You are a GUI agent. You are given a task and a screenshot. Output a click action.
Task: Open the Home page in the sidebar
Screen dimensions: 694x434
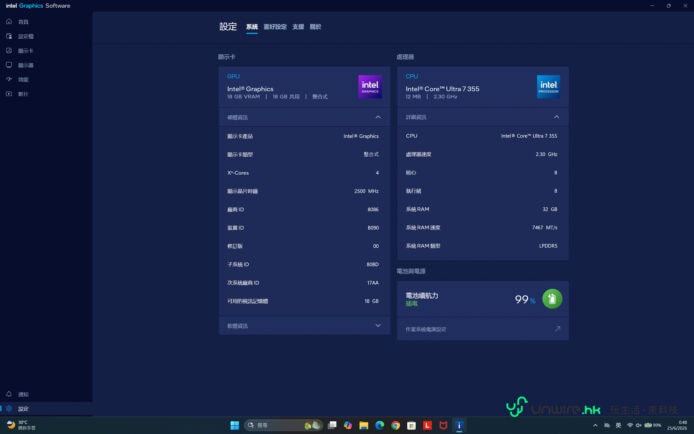(x=18, y=22)
